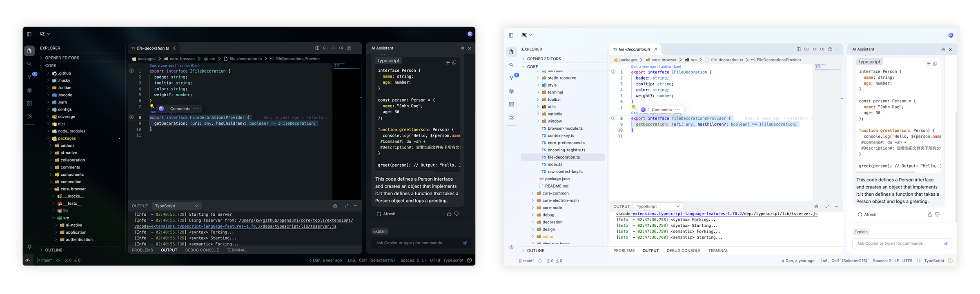The image size is (980, 294).
Task: Toggle sidebar panel layout in dark window
Action: (29, 34)
